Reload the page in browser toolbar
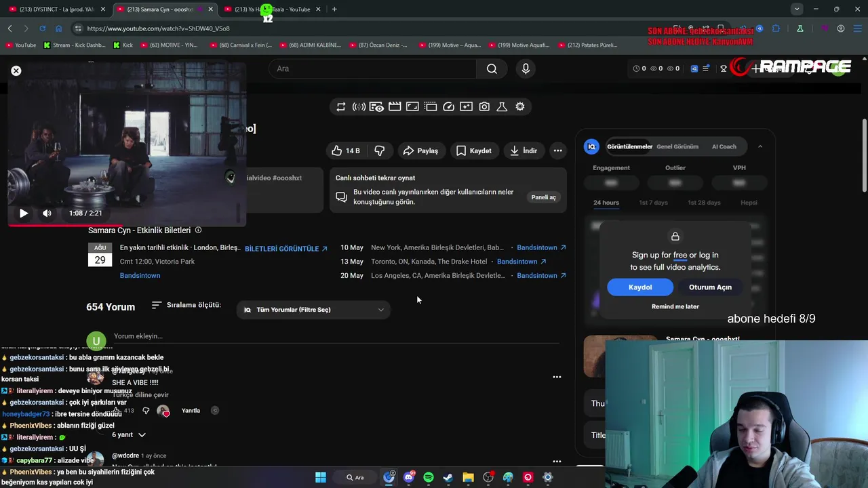The height and width of the screenshot is (488, 868). (x=42, y=28)
